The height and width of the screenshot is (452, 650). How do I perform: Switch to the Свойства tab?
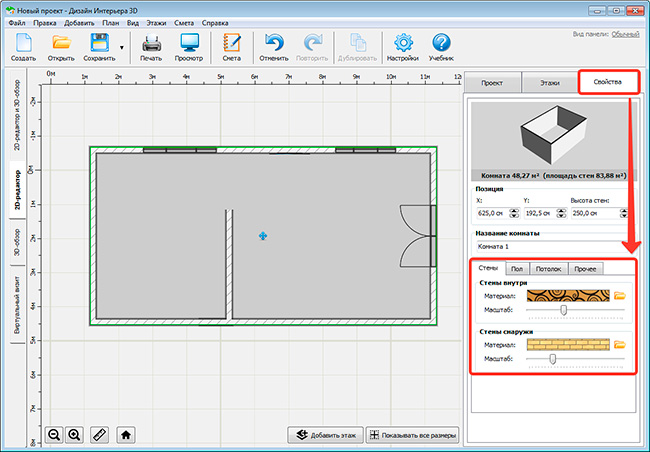608,82
